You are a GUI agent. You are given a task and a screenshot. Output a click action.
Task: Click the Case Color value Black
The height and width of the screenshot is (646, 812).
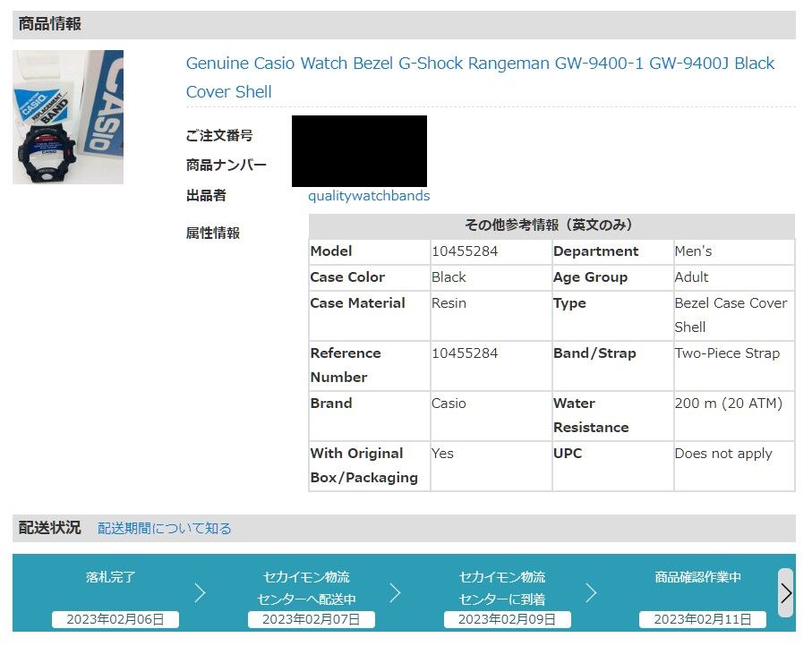click(449, 277)
